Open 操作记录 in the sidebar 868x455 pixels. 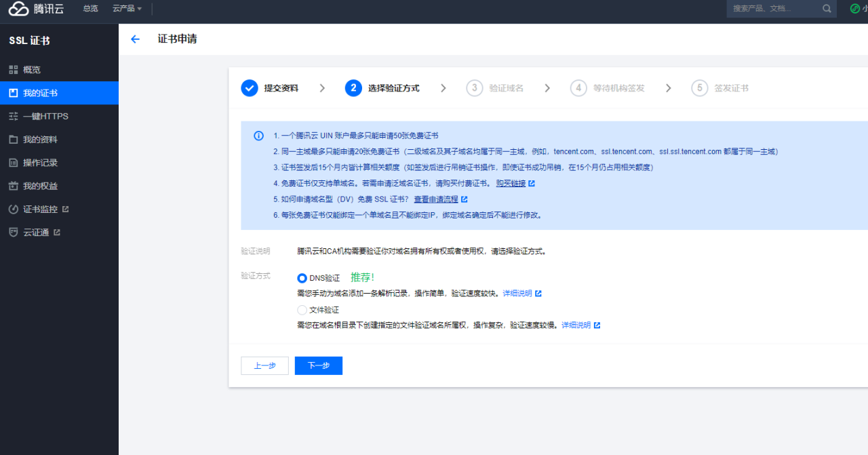coord(40,163)
